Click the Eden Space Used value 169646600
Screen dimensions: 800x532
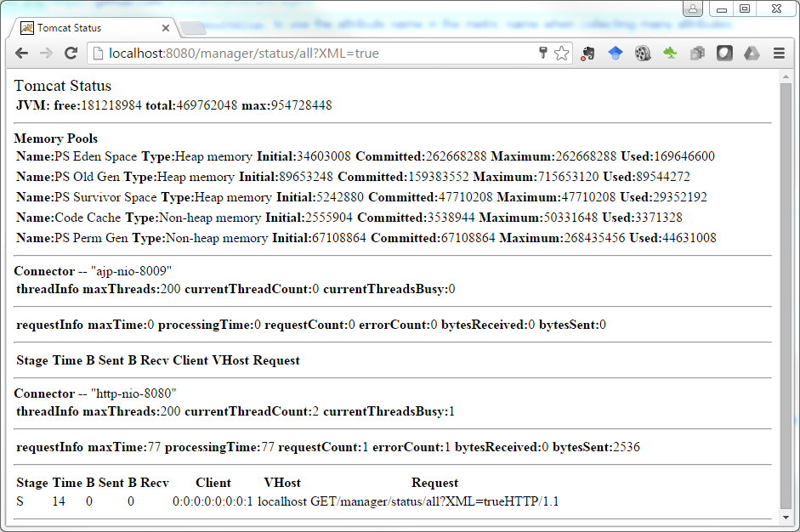[684, 156]
